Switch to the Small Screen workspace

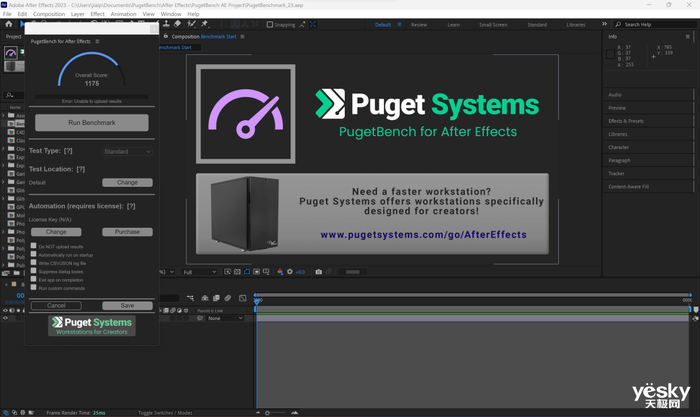[x=492, y=24]
